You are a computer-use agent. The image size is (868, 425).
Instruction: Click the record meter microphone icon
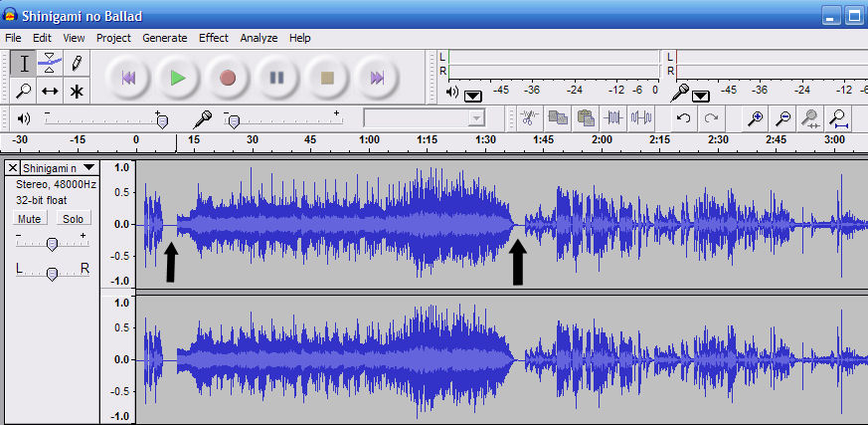pos(679,94)
